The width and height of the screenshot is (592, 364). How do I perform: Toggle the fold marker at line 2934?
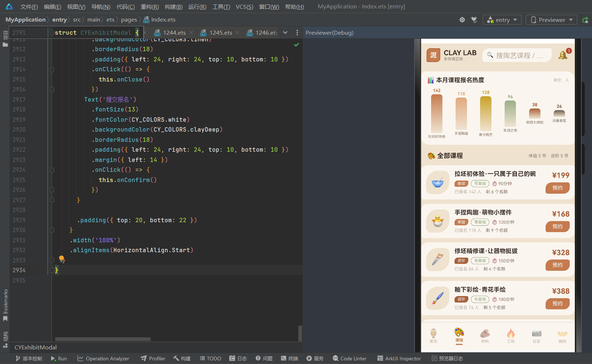coord(52,270)
